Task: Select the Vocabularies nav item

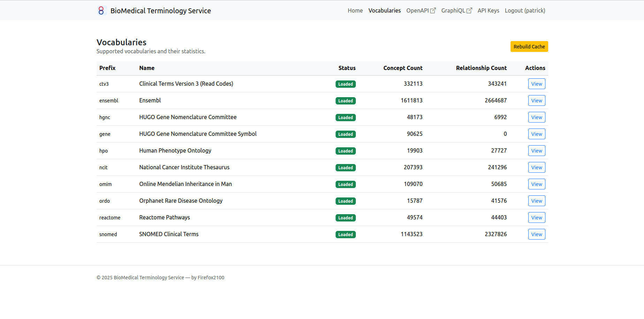Action: pos(384,11)
